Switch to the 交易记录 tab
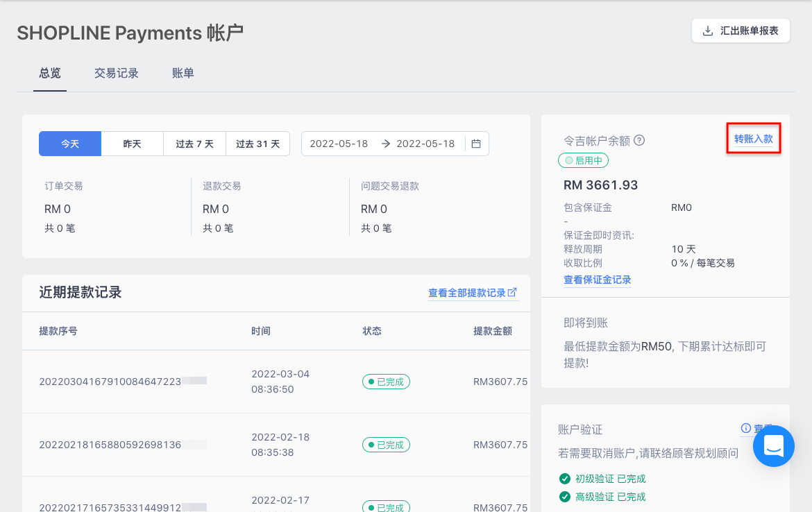 tap(117, 73)
